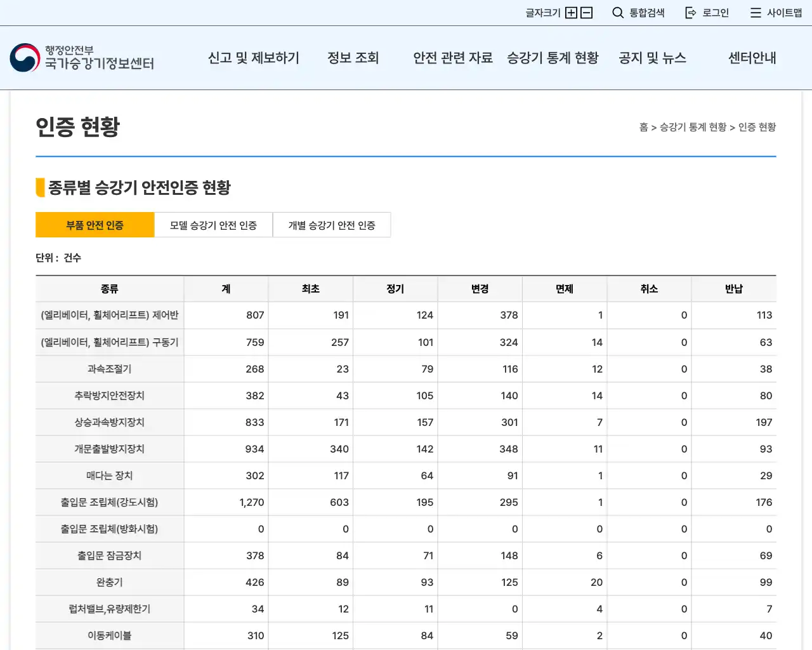Select row (엘리베이터, 휠체어리프트) 제어반
This screenshot has width=812, height=650.
110,315
